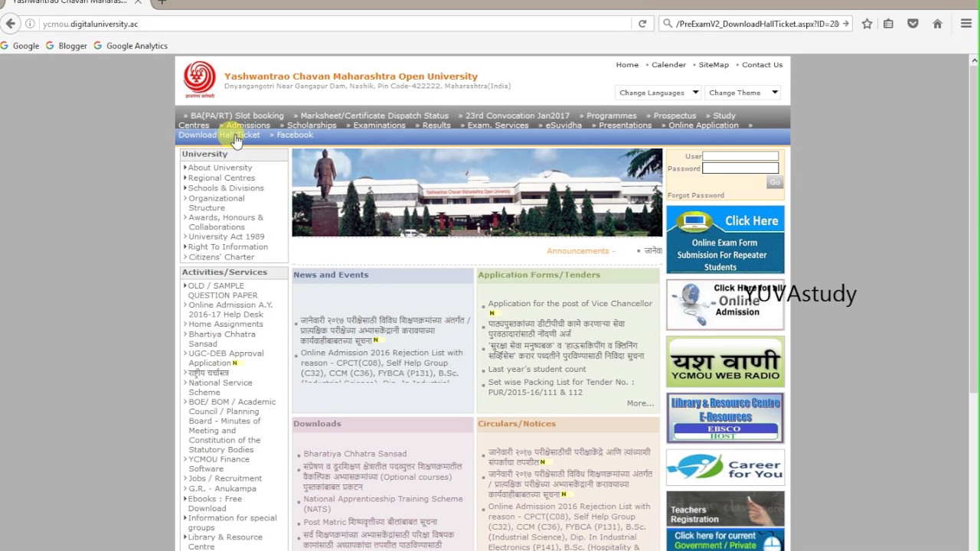The height and width of the screenshot is (551, 980).
Task: Open the Presentations menu item
Action: coord(625,126)
